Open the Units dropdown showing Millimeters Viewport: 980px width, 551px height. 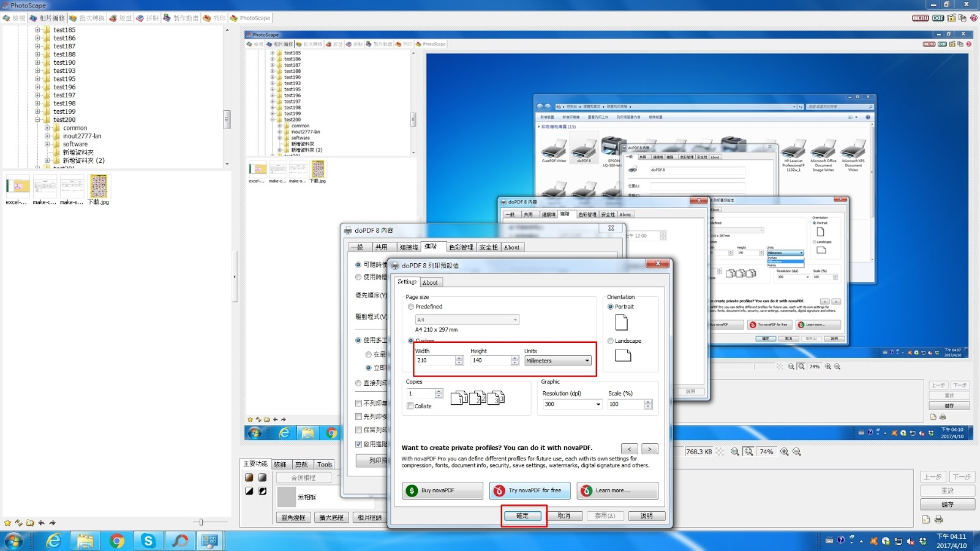(x=558, y=361)
